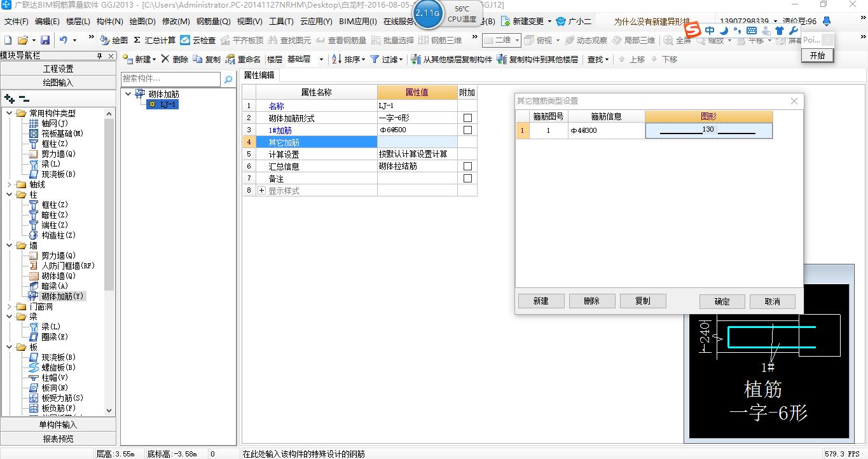Pin the 模块导航栏 panel
Viewport: 868px width, 459px height.
point(99,56)
